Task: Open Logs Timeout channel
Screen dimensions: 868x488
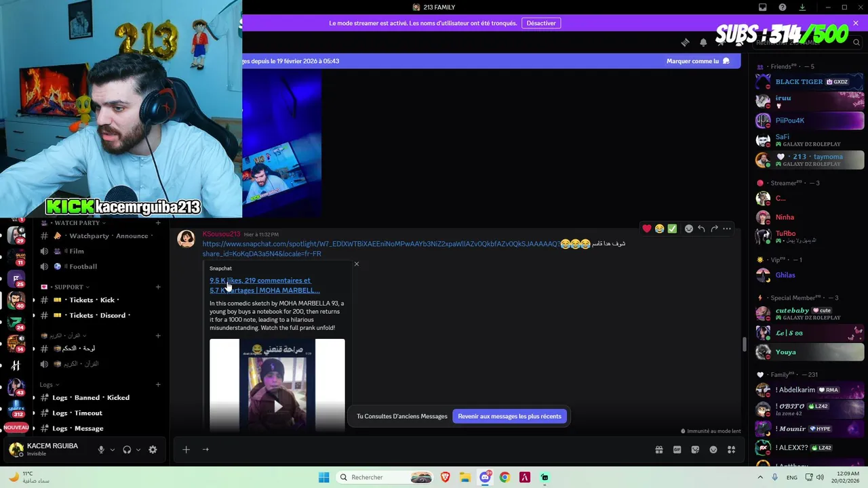Action: [x=100, y=413]
